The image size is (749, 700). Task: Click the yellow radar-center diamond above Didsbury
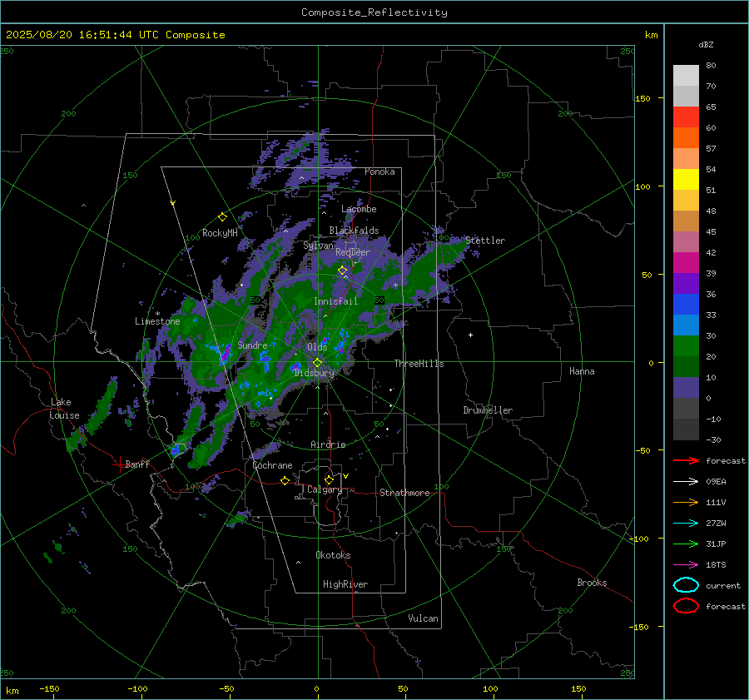tap(317, 363)
